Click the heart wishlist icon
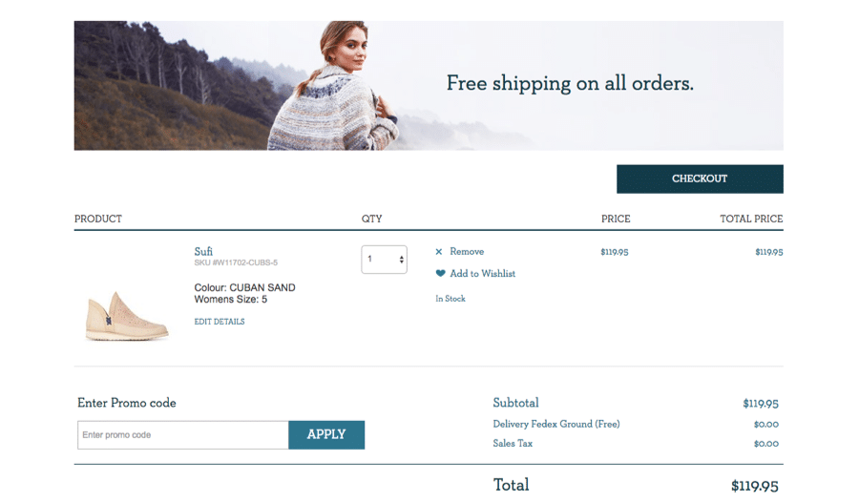 click(x=440, y=274)
